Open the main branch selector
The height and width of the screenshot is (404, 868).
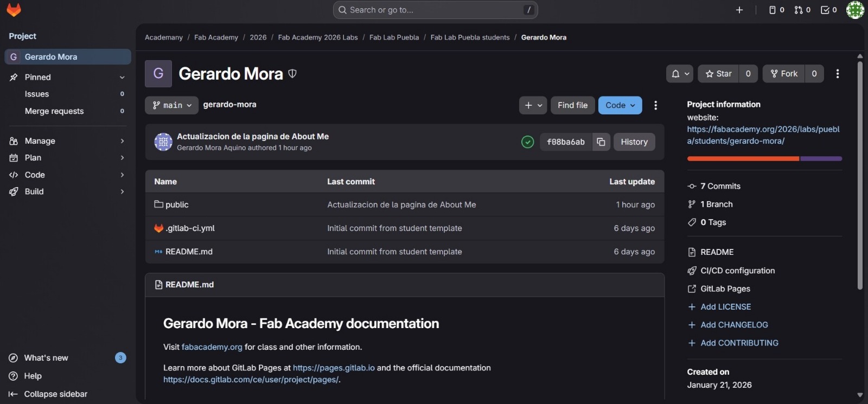pos(172,105)
